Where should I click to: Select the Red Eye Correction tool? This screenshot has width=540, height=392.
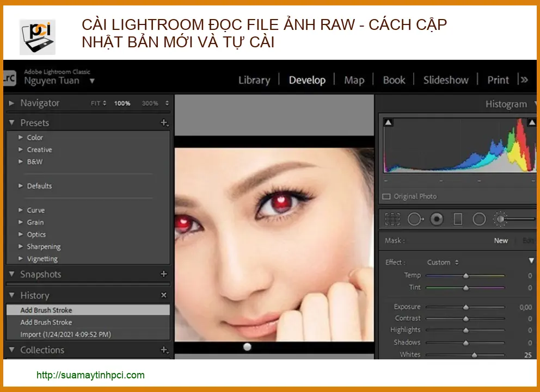pos(437,219)
